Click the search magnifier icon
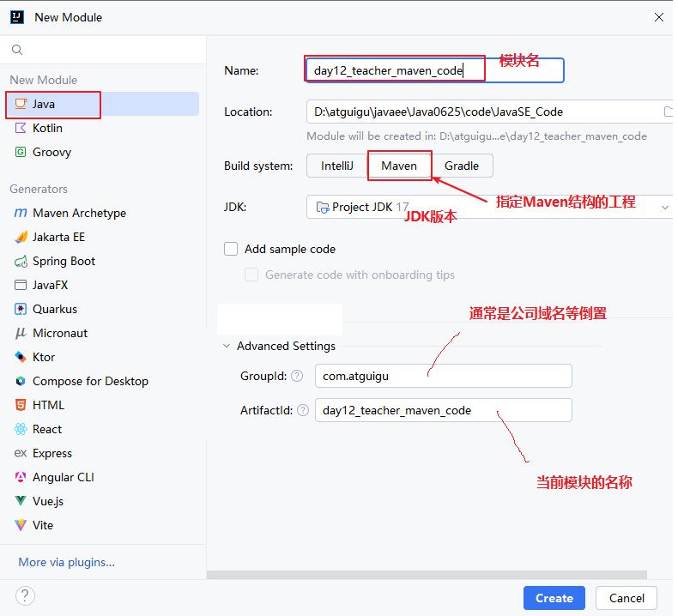678x616 pixels. [17, 50]
